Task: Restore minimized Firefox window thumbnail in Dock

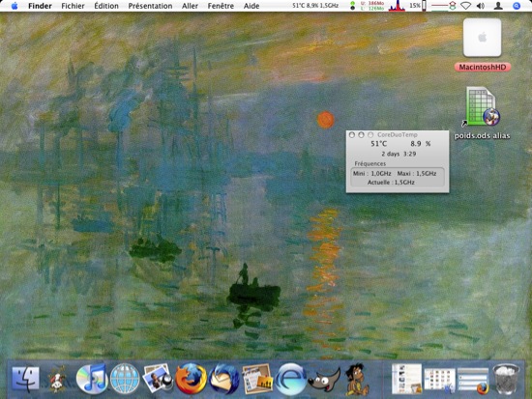Action: click(x=473, y=381)
